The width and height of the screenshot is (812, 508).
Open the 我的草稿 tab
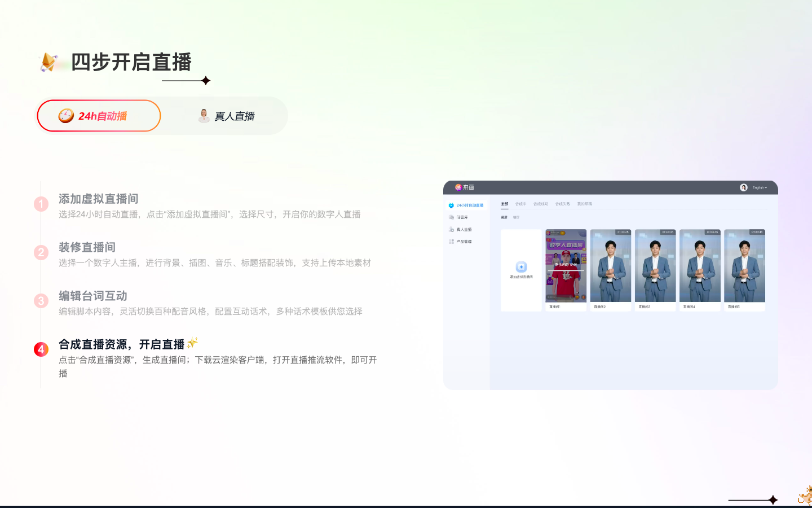[x=585, y=204]
